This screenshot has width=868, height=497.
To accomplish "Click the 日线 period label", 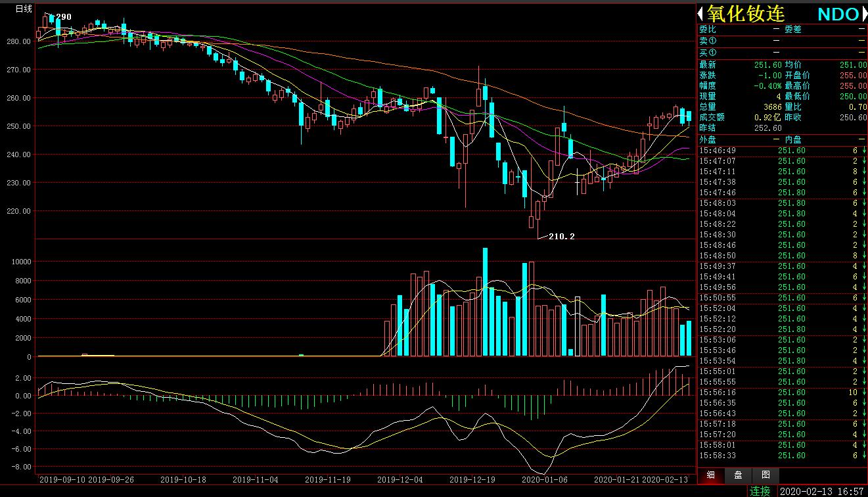I will 24,9.
